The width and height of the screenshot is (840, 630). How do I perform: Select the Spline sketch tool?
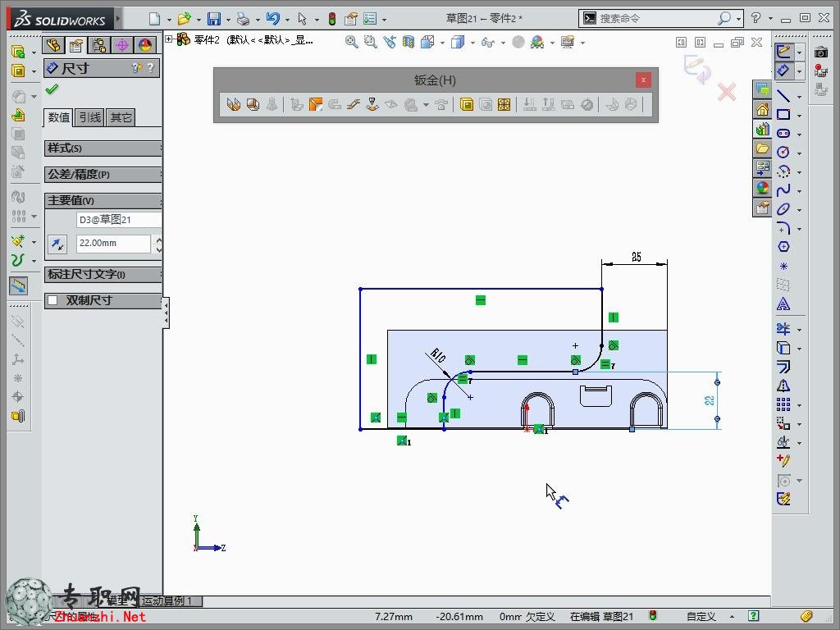point(783,189)
